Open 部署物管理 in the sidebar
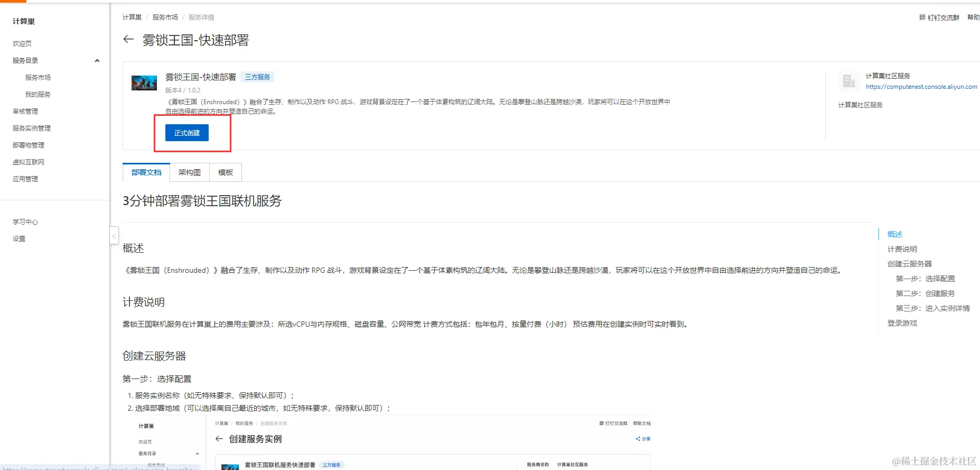980x470 pixels. (x=29, y=145)
